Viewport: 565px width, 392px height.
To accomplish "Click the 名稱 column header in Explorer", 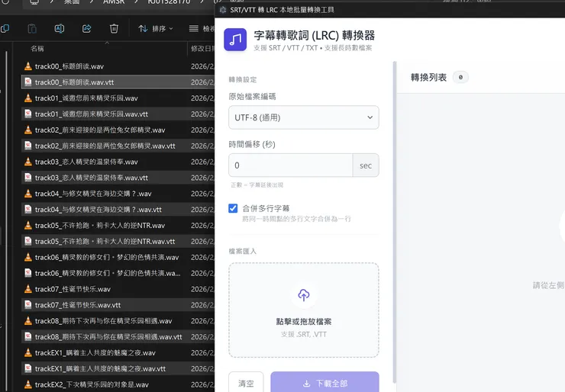I will point(37,48).
